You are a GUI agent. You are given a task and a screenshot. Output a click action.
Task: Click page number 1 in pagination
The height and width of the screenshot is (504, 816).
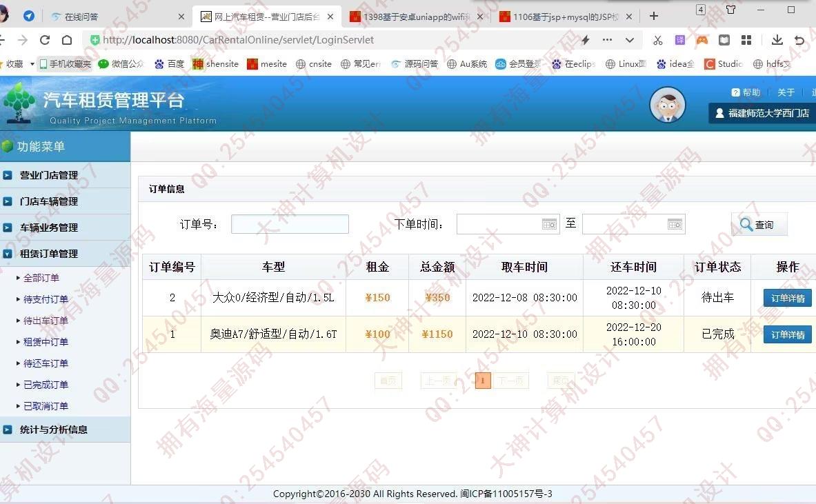point(483,381)
